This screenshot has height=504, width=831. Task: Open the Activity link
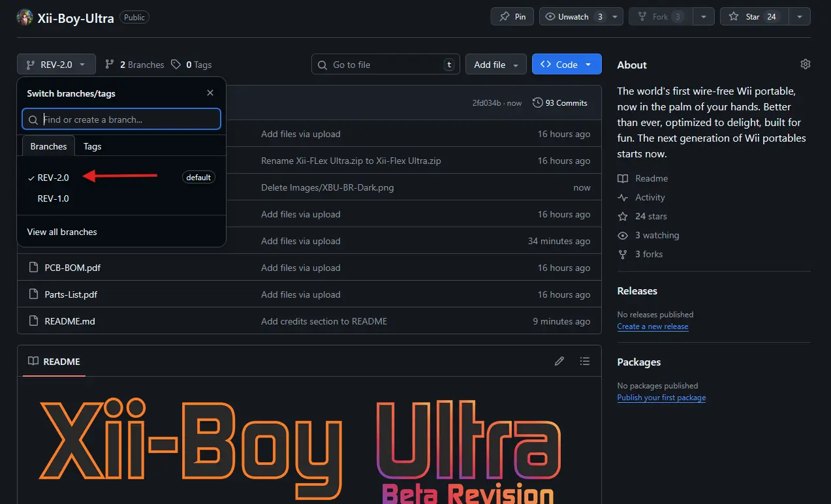641,197
